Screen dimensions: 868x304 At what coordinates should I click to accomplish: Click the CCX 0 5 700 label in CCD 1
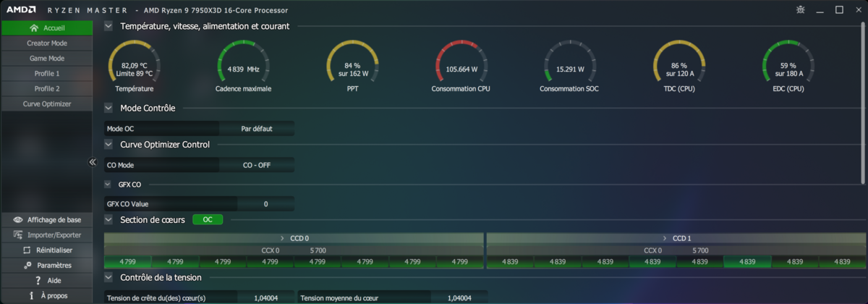(676, 250)
